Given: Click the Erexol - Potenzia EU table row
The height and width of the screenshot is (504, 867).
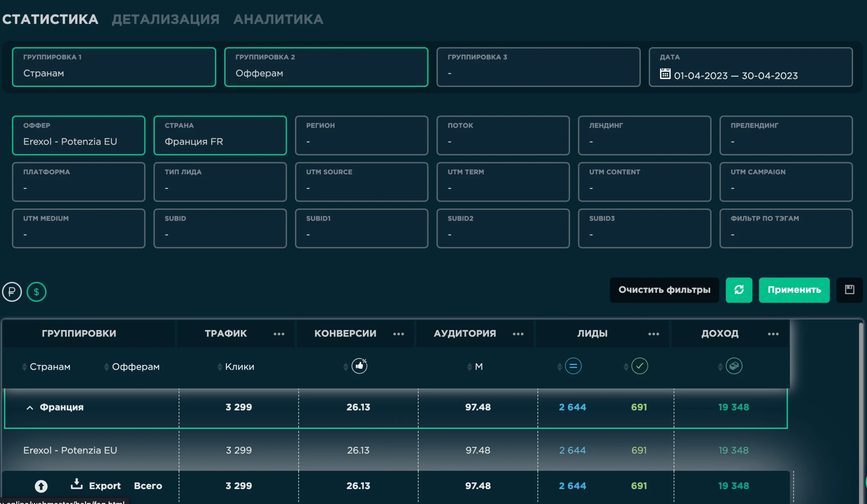Looking at the screenshot, I should pos(396,450).
